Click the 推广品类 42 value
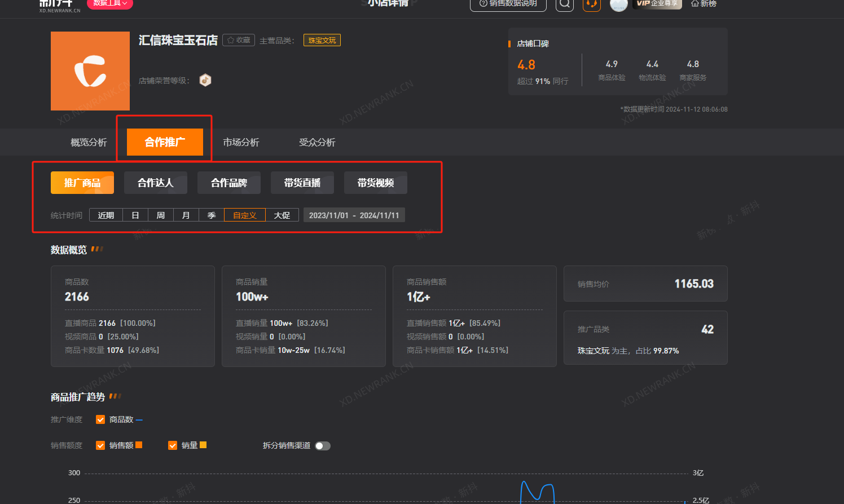 tap(707, 329)
